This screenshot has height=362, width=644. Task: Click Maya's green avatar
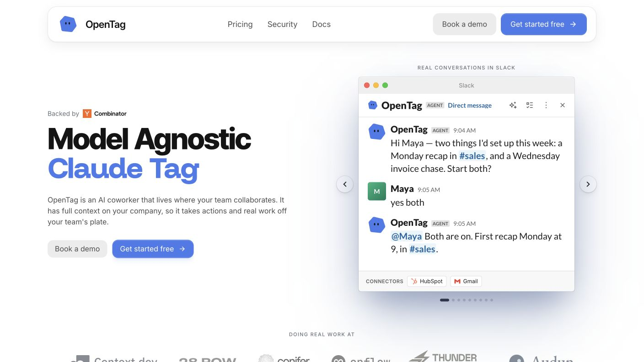(x=377, y=191)
